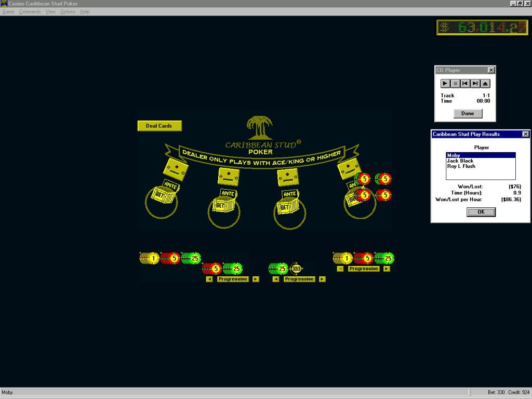Close the CD Player window

point(491,70)
